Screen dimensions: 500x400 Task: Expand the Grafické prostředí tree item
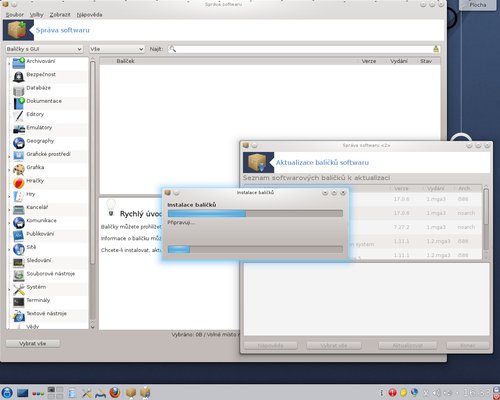(x=9, y=156)
